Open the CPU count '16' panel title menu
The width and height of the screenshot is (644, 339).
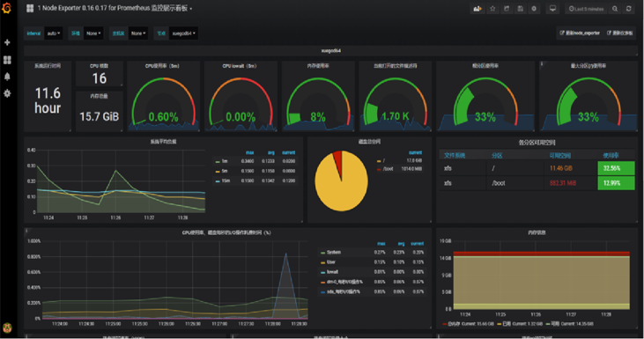[99, 66]
